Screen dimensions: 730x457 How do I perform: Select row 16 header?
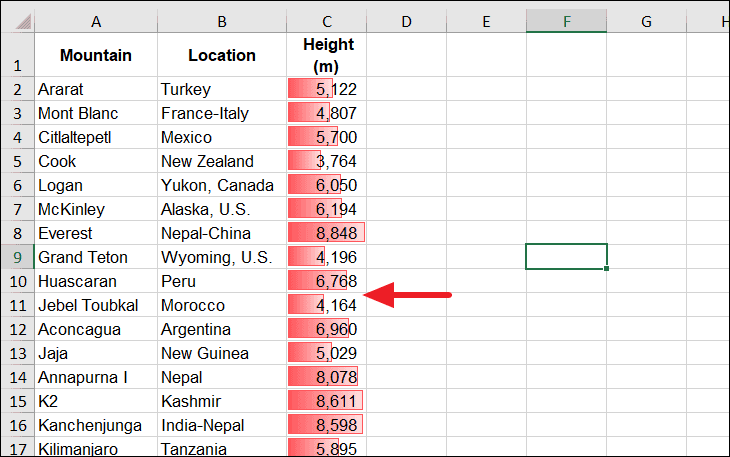(17, 425)
